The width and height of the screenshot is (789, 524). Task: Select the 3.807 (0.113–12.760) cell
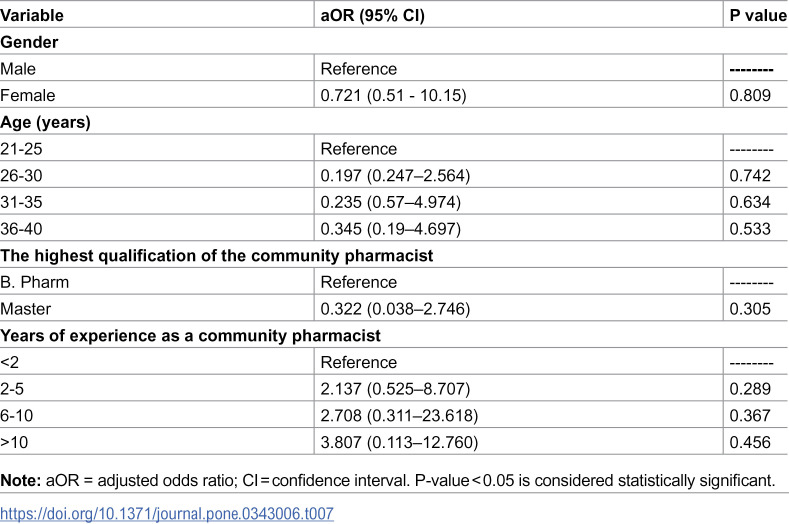click(399, 442)
